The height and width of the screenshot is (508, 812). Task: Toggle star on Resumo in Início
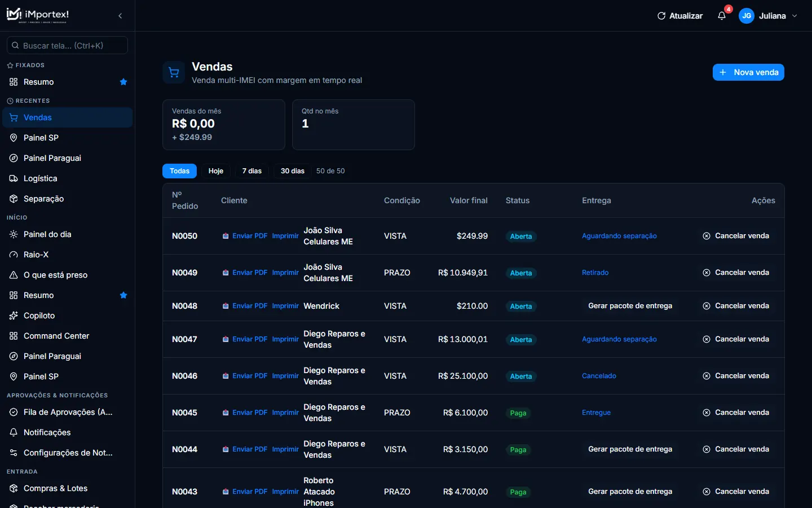pyautogui.click(x=123, y=295)
